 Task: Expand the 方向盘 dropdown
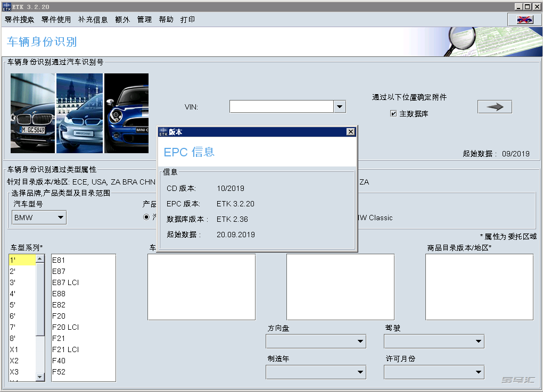316,341
